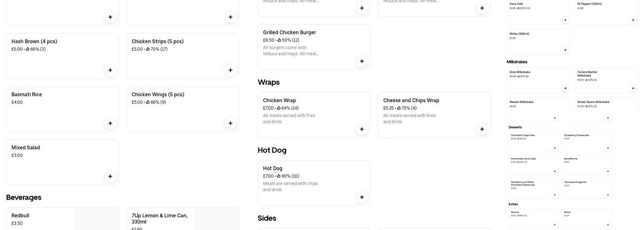Image resolution: width=644 pixels, height=230 pixels.
Task: Open Kinder Bueno Milkshake item details
Action: (x=593, y=102)
